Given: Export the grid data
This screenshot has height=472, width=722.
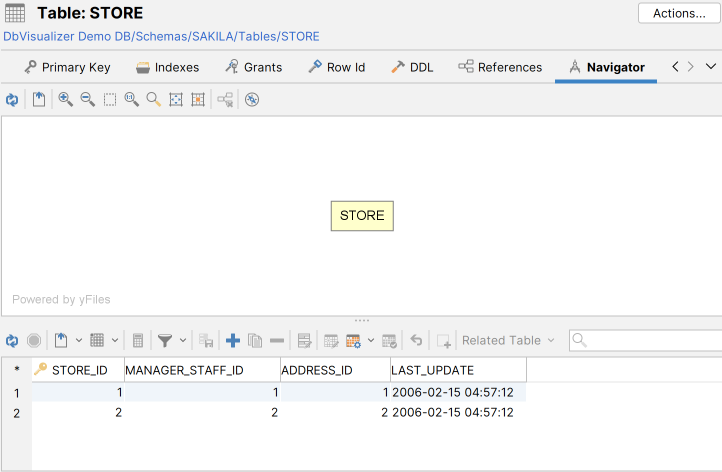Looking at the screenshot, I should [x=61, y=341].
